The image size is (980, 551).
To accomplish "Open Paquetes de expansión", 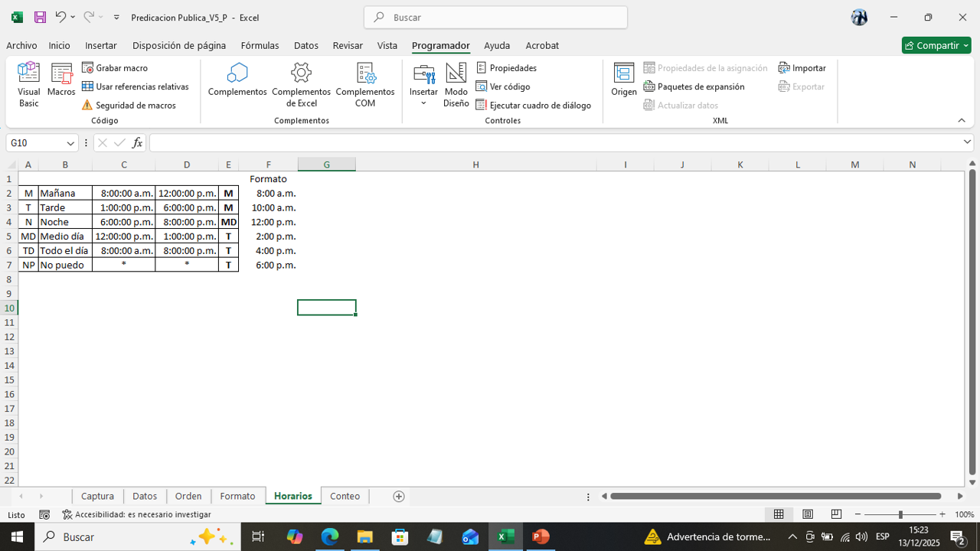I will (694, 86).
